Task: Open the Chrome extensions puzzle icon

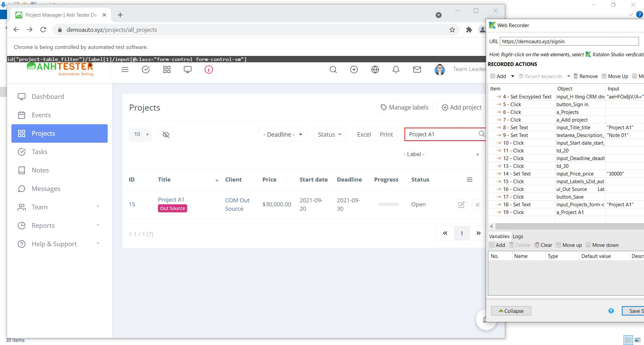Action: [469, 30]
